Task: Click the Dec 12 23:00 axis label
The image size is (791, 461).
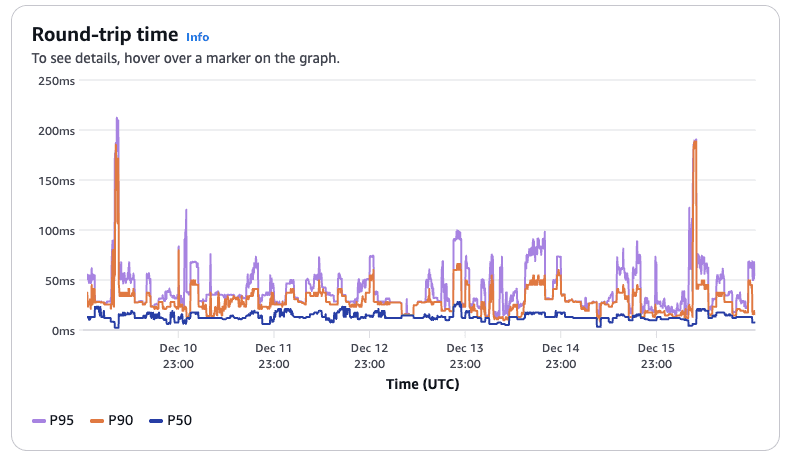Action: (x=369, y=356)
